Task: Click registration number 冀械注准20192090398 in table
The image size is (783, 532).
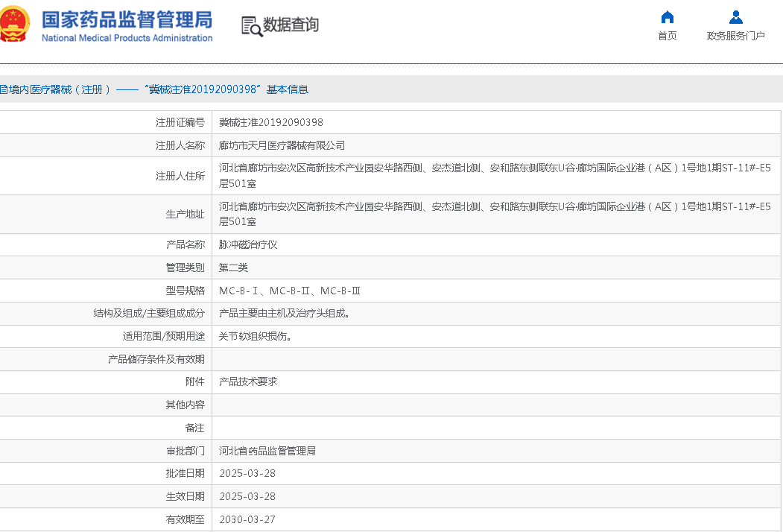Action: (x=270, y=123)
